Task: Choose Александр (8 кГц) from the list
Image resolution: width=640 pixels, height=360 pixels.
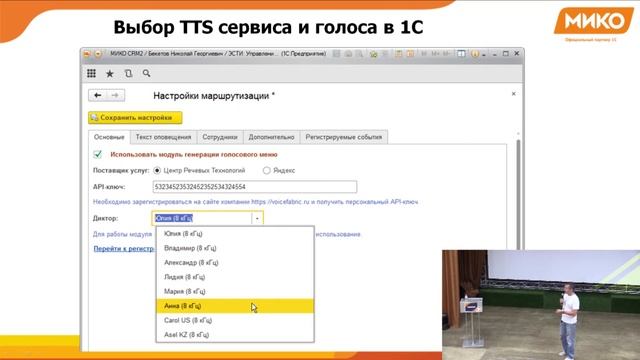Action: pyautogui.click(x=235, y=262)
